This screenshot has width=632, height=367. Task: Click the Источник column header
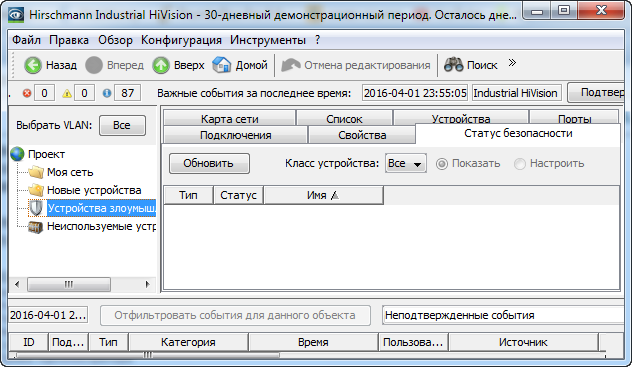click(x=523, y=342)
